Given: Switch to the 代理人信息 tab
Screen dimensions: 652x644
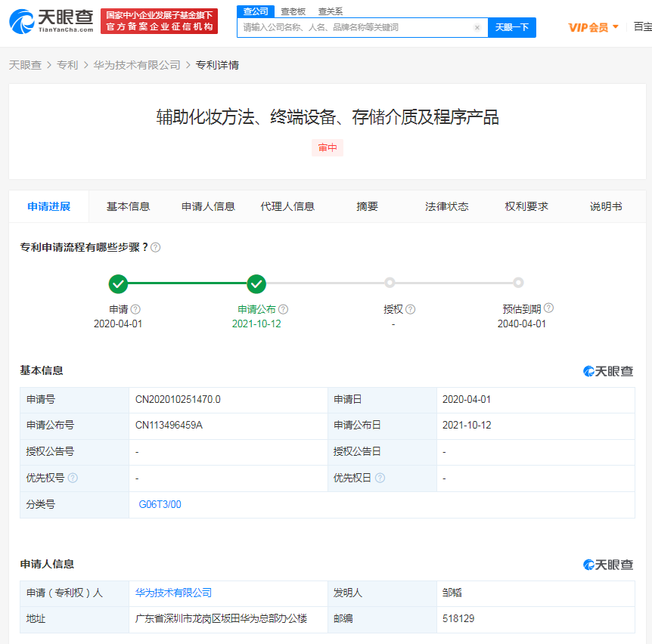Looking at the screenshot, I should tap(287, 206).
